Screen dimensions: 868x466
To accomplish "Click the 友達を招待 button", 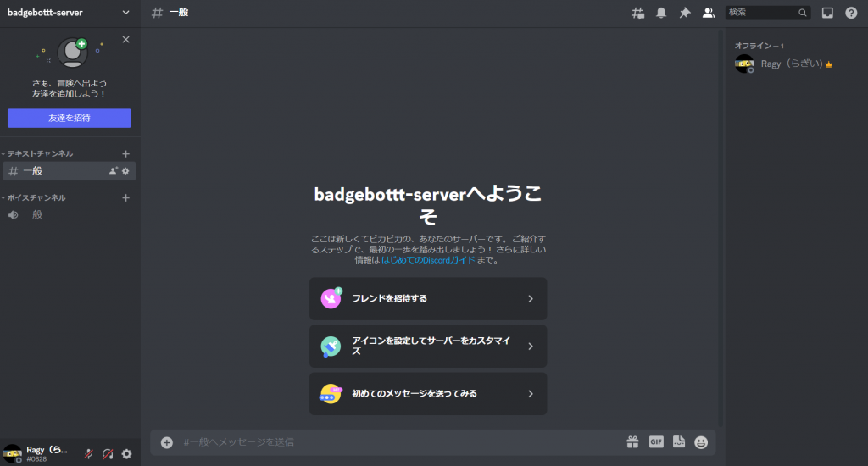I will (x=70, y=118).
